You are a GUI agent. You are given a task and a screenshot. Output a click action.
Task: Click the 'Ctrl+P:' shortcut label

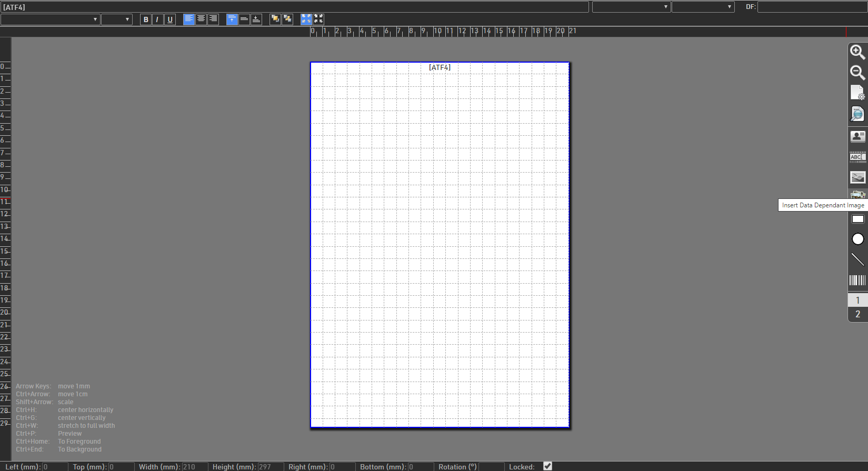tap(26, 434)
